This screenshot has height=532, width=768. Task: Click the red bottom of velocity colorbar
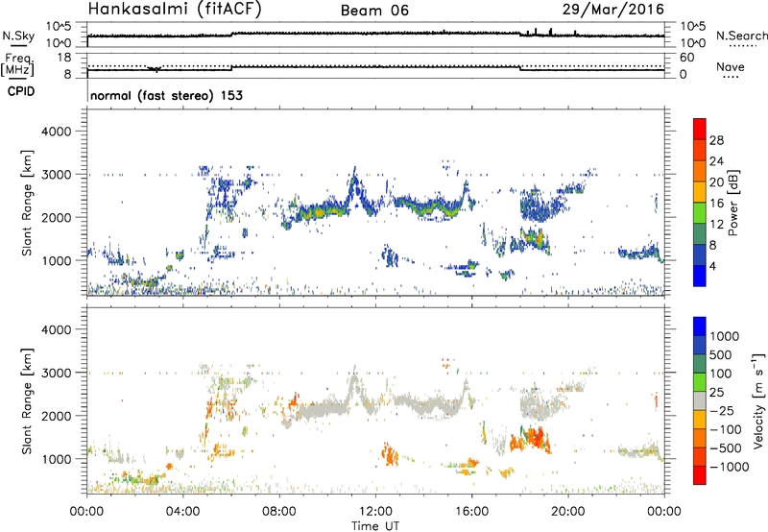[x=700, y=475]
